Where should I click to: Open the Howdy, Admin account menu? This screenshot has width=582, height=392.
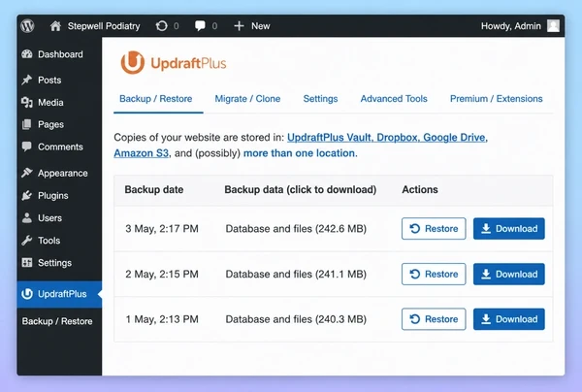511,26
